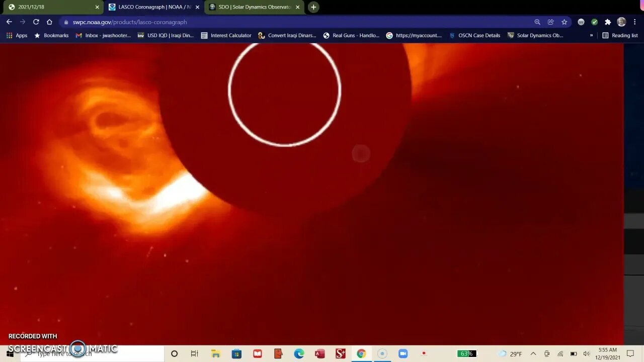
Task: Switch to the SDO Solar Dynamics Observatory tab
Action: (x=254, y=7)
